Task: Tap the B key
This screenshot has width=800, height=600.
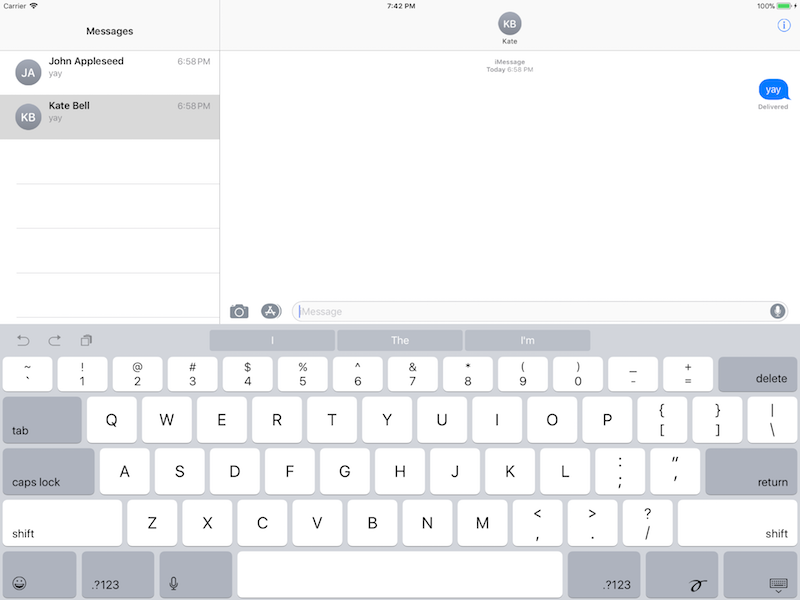Action: pos(372,523)
